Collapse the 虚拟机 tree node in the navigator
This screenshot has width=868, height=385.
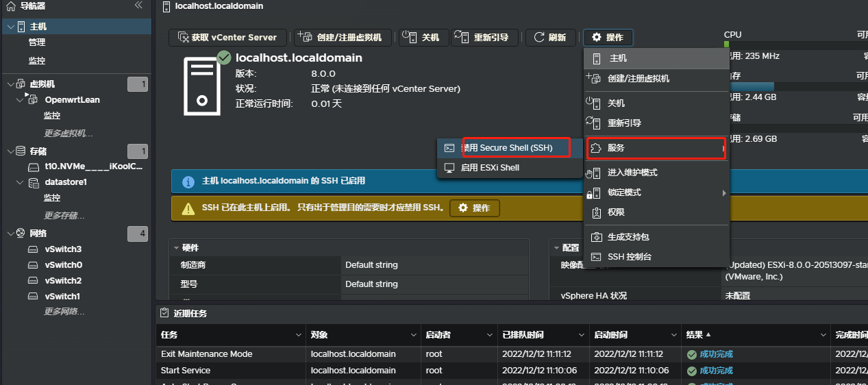point(10,84)
